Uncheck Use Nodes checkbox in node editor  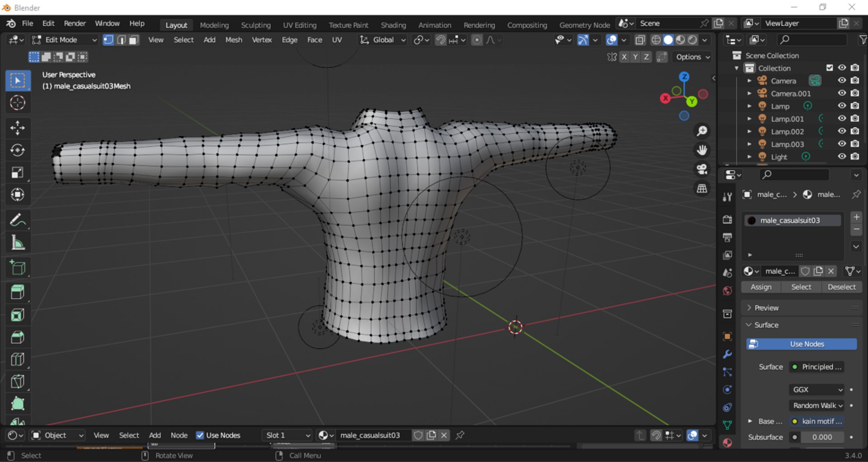200,435
